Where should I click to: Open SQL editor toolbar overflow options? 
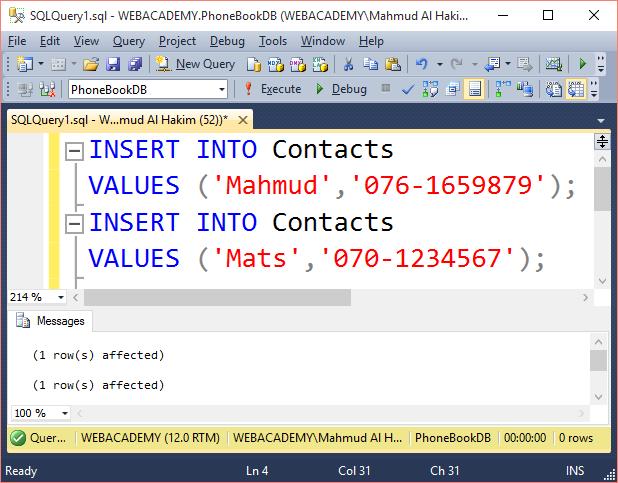click(594, 90)
